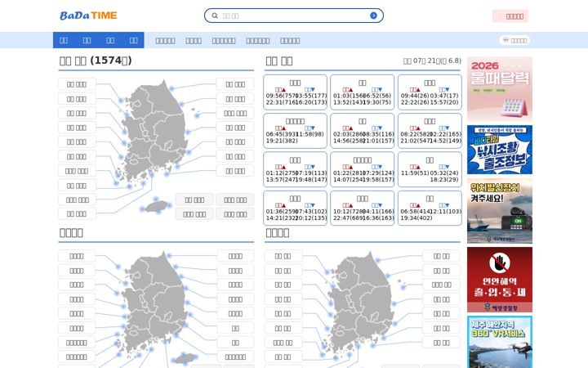Open the red 연안해역 출입통제 banner
The height and width of the screenshot is (368, 588).
click(x=500, y=280)
